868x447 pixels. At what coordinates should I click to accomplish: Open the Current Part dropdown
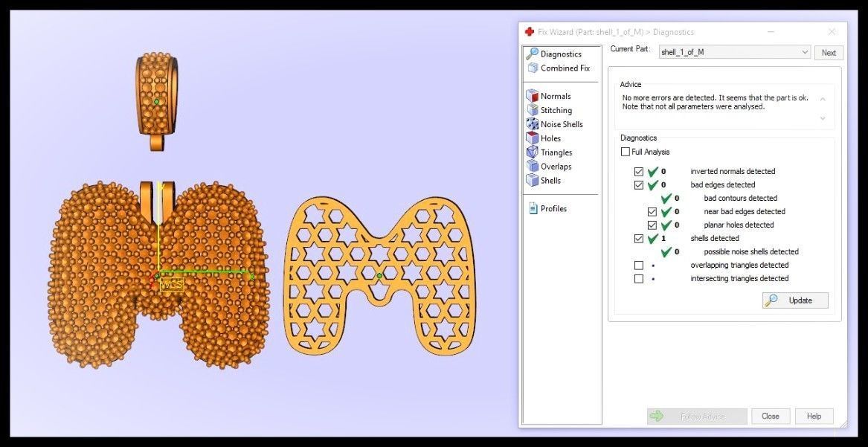735,53
